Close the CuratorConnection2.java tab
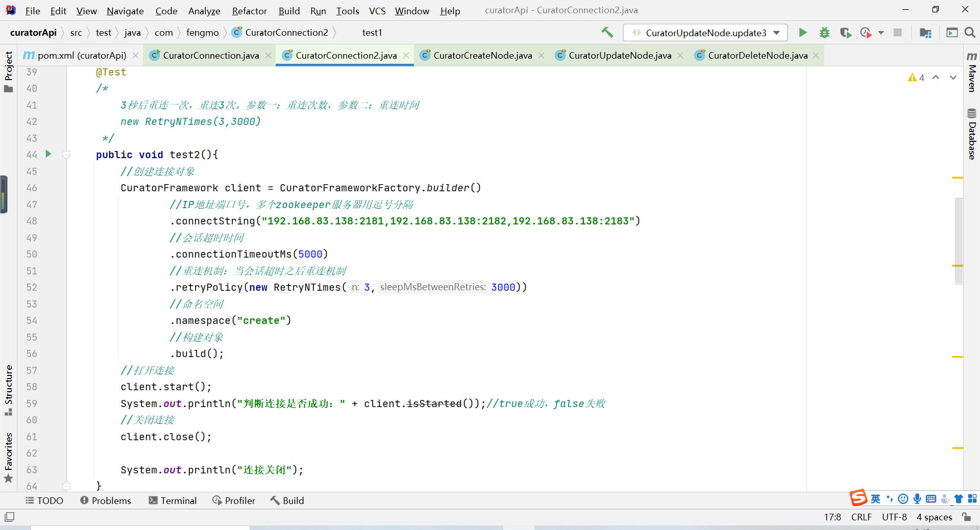 pos(406,55)
